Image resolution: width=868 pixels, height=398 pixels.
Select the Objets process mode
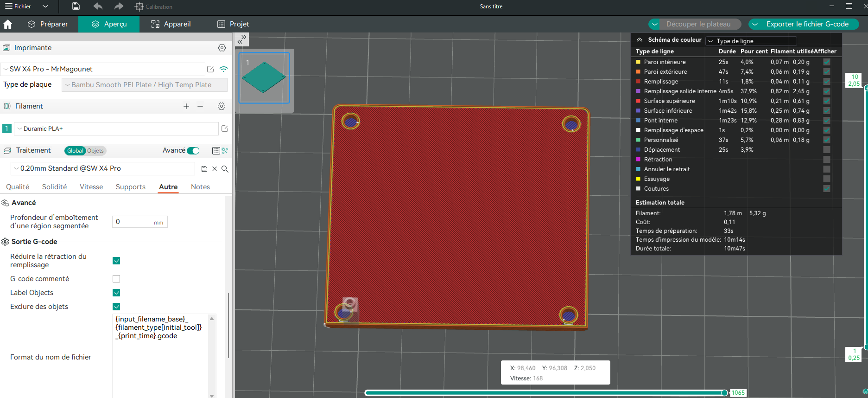point(95,151)
